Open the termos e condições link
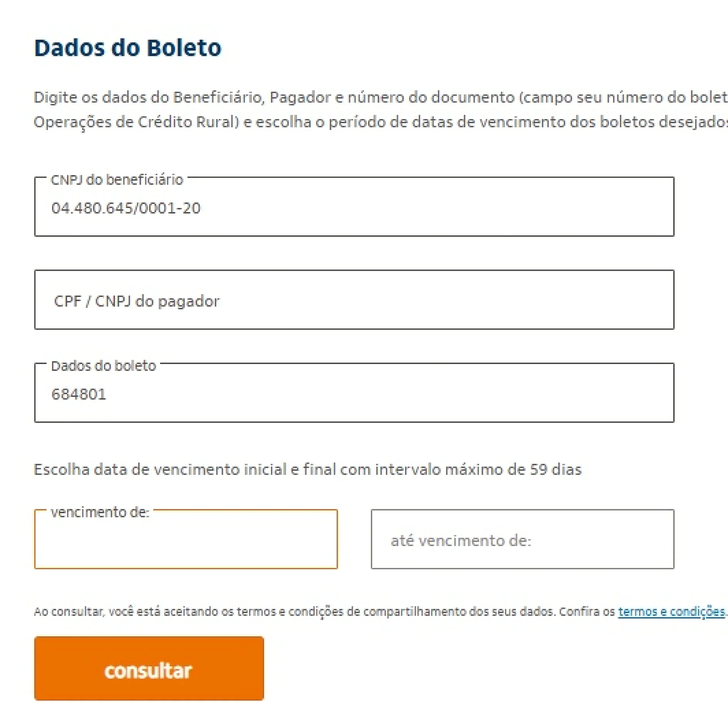This screenshot has height=728, width=728. 671,611
